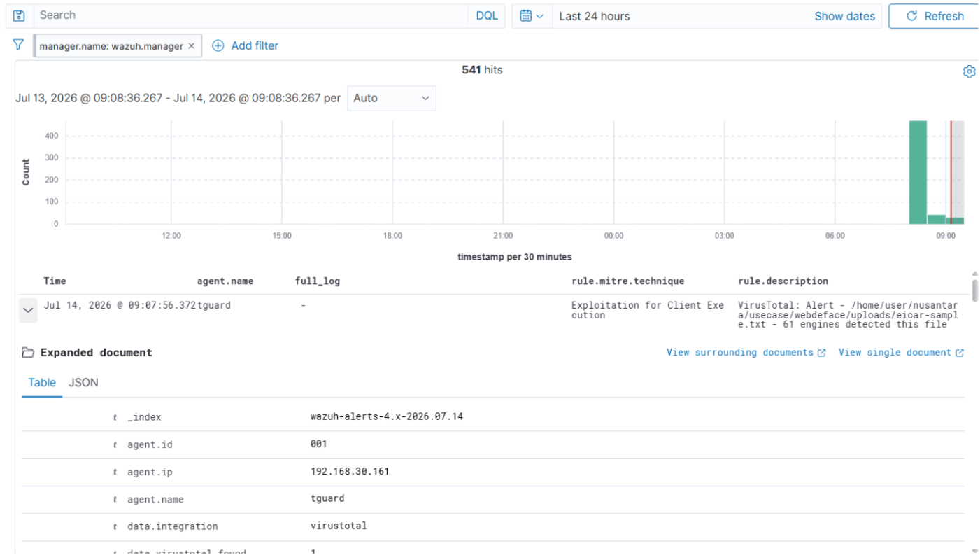Click the filter funnel options icon
Viewport: 980px width, 555px height.
point(19,45)
